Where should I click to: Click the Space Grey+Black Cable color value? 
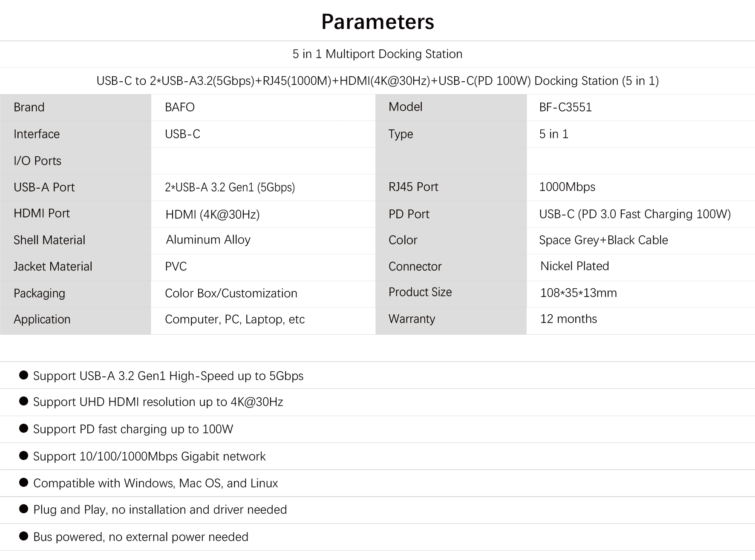(603, 240)
